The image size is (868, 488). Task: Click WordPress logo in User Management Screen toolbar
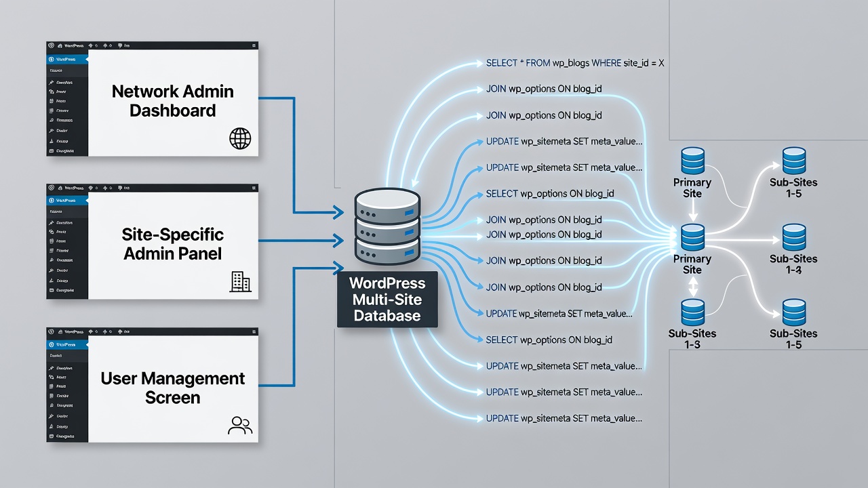pyautogui.click(x=51, y=330)
